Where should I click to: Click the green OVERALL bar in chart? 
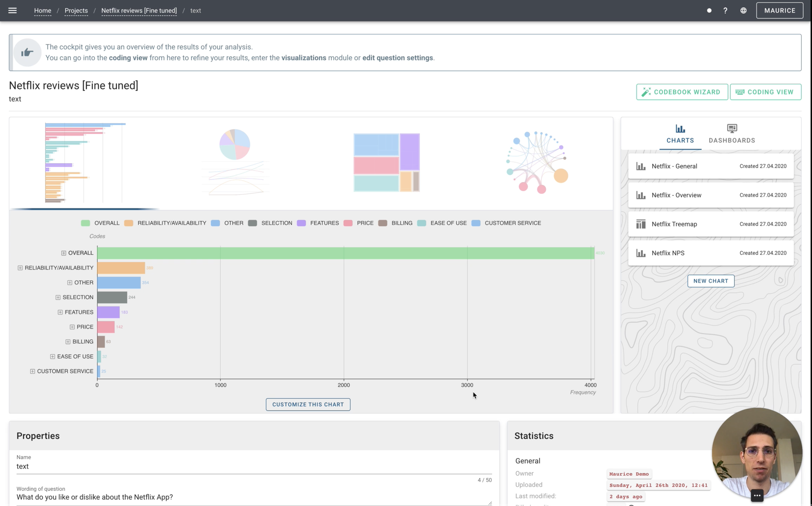pyautogui.click(x=345, y=253)
